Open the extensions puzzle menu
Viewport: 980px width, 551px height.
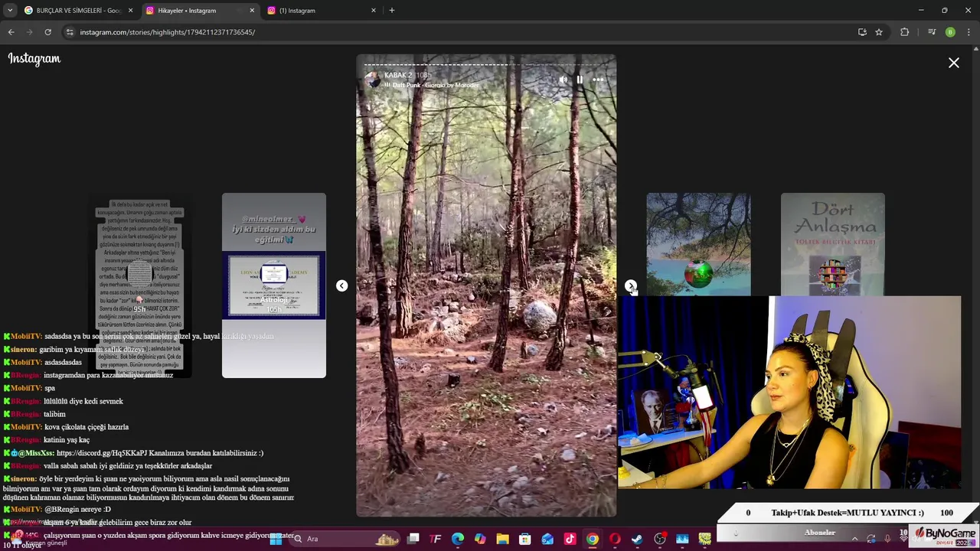click(x=905, y=32)
